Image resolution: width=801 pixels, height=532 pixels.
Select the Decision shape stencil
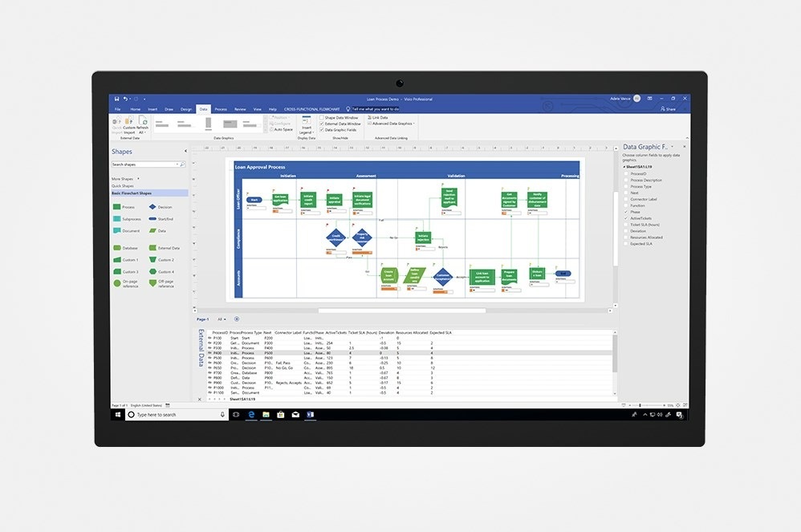[x=153, y=207]
